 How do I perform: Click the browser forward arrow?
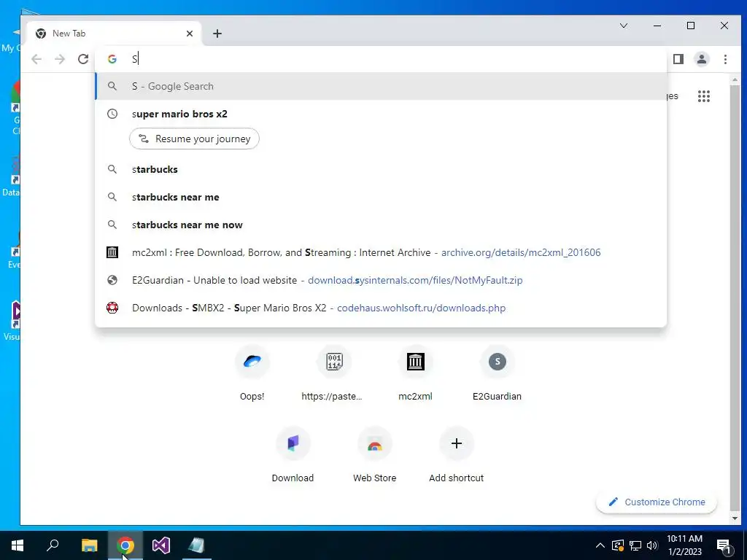point(60,59)
